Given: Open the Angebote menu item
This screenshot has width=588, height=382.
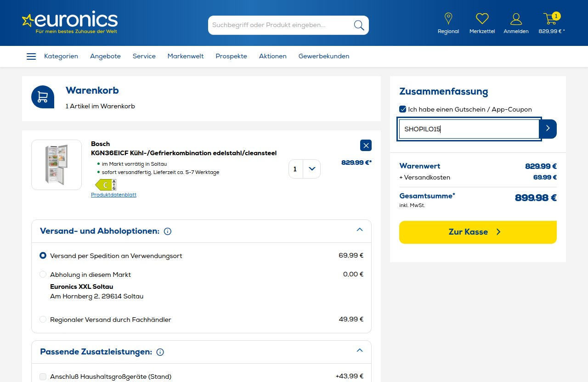Looking at the screenshot, I should [x=105, y=56].
